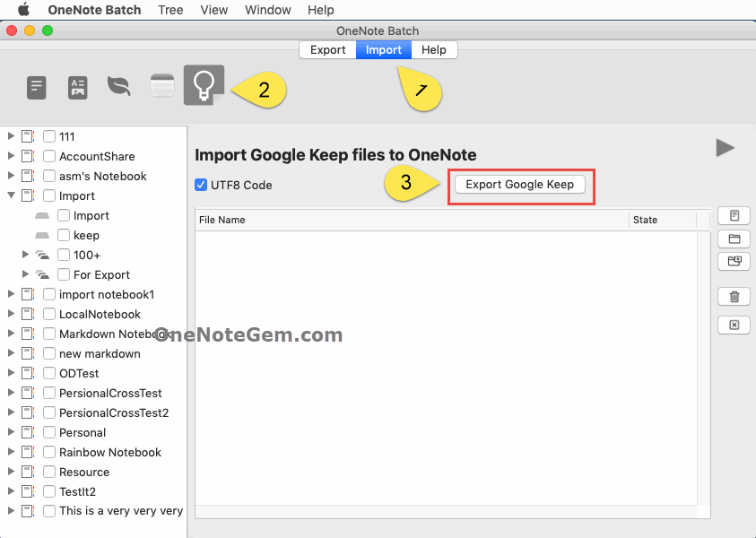The width and height of the screenshot is (756, 538).
Task: Click notebook icon beside Rainbow Notebook
Action: point(28,452)
